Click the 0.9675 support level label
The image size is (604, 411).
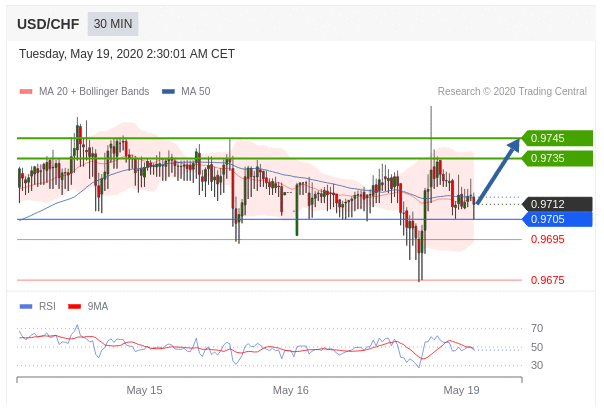click(x=547, y=280)
